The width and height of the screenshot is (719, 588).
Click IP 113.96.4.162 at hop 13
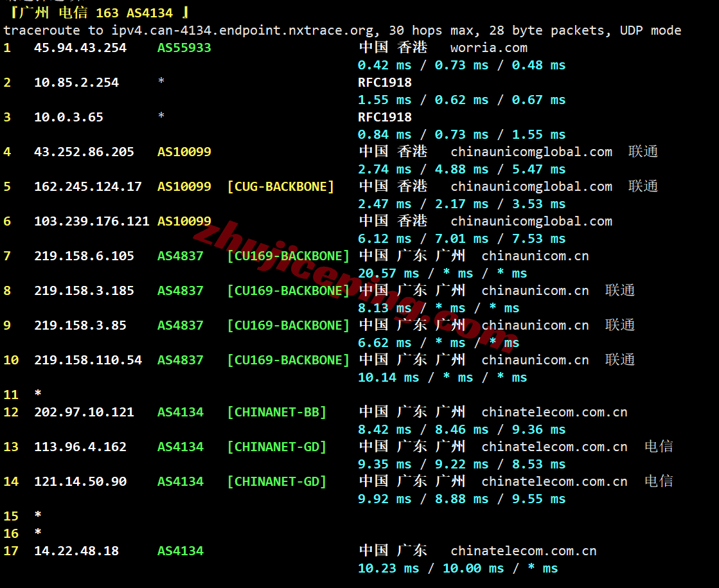[x=80, y=447]
